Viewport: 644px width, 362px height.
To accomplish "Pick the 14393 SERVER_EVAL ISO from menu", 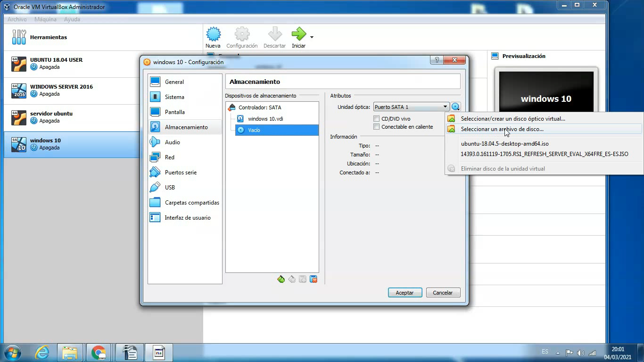I will click(x=545, y=154).
